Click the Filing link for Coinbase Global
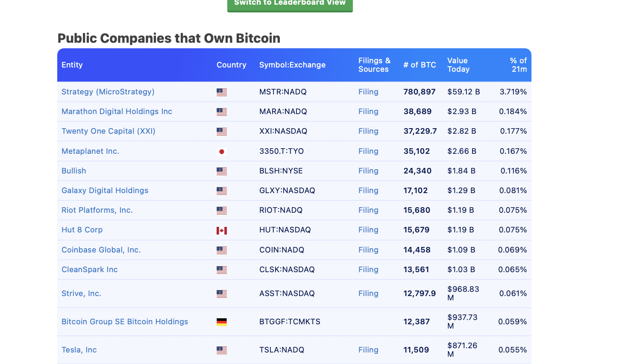Image resolution: width=628 pixels, height=364 pixels. pos(368,250)
